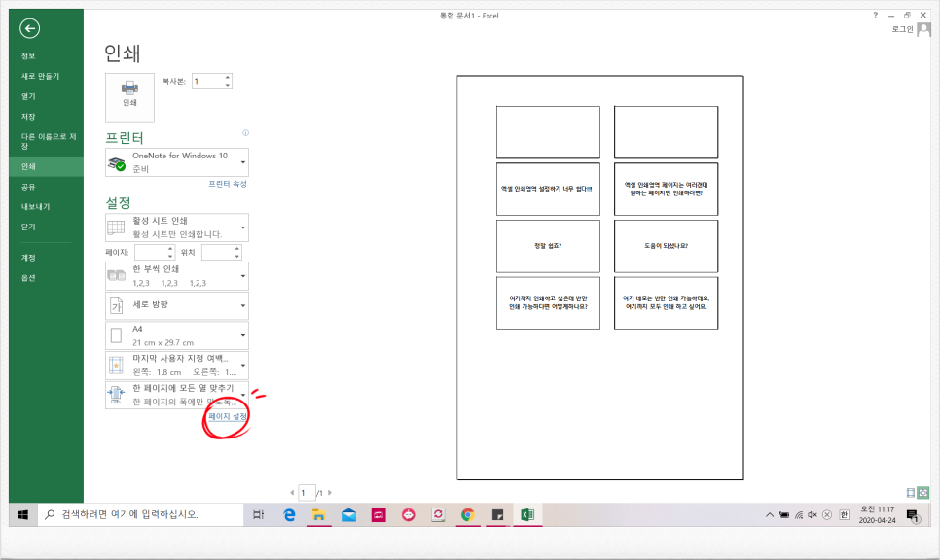The image size is (940, 560).
Task: Click the print preview page
Action: click(600, 277)
